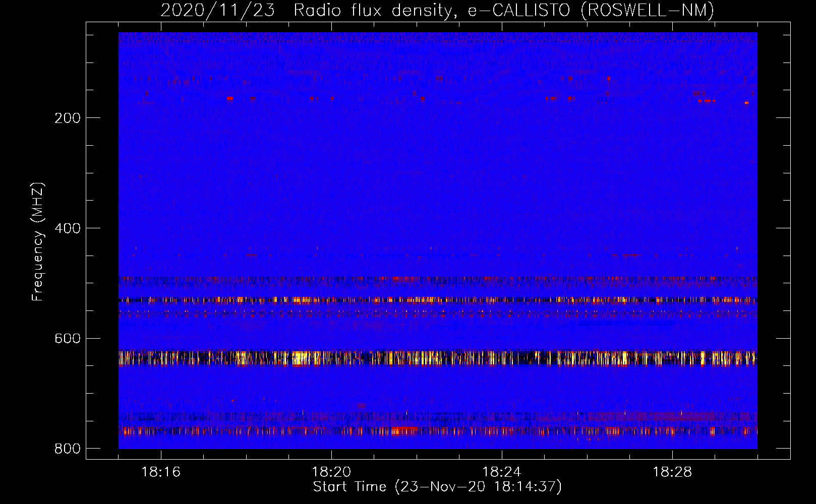
Task: Click the 18:28 time tick label
Action: coord(672,472)
